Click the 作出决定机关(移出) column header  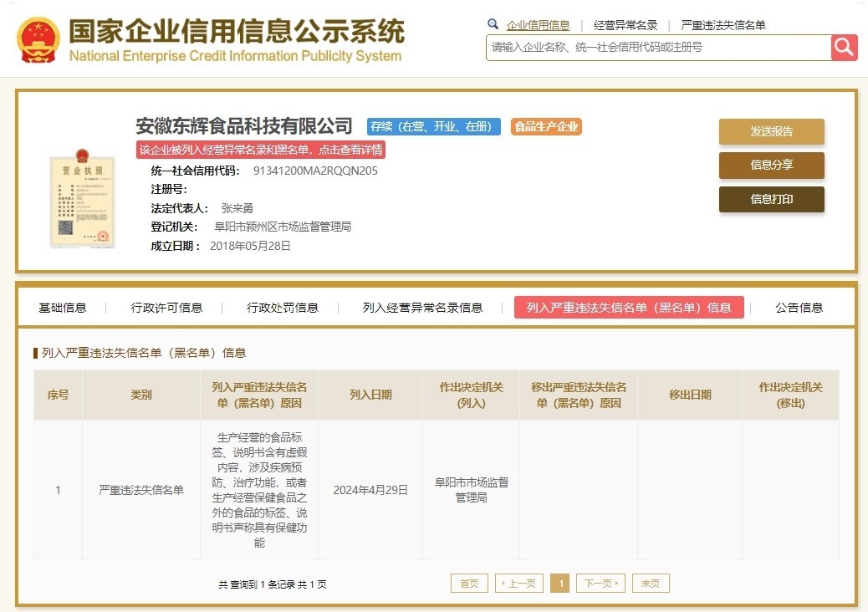point(790,395)
